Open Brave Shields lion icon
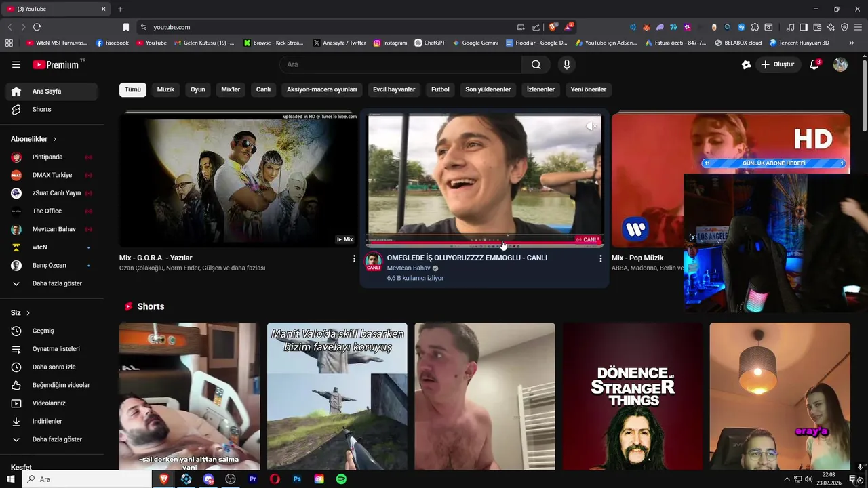 [x=553, y=27]
